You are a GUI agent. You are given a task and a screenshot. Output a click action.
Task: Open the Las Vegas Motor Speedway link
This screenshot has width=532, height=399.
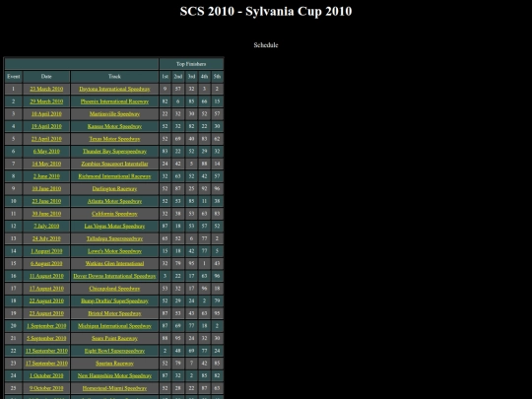(114, 226)
